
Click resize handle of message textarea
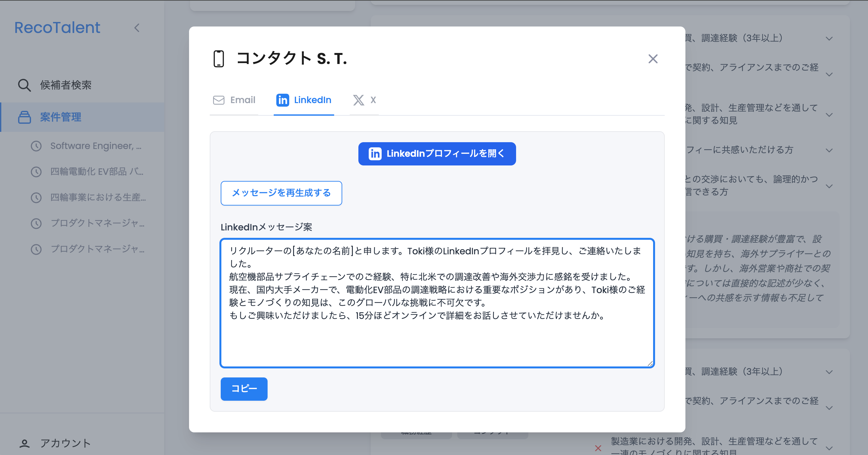point(650,363)
